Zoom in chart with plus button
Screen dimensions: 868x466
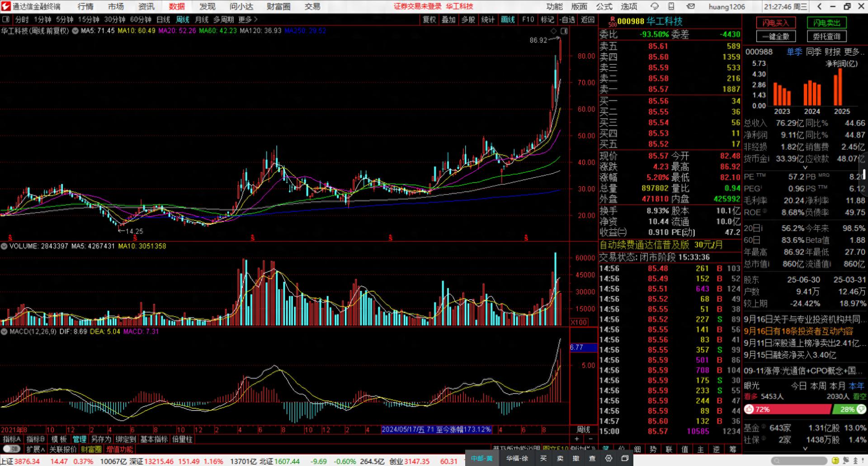pos(577,439)
